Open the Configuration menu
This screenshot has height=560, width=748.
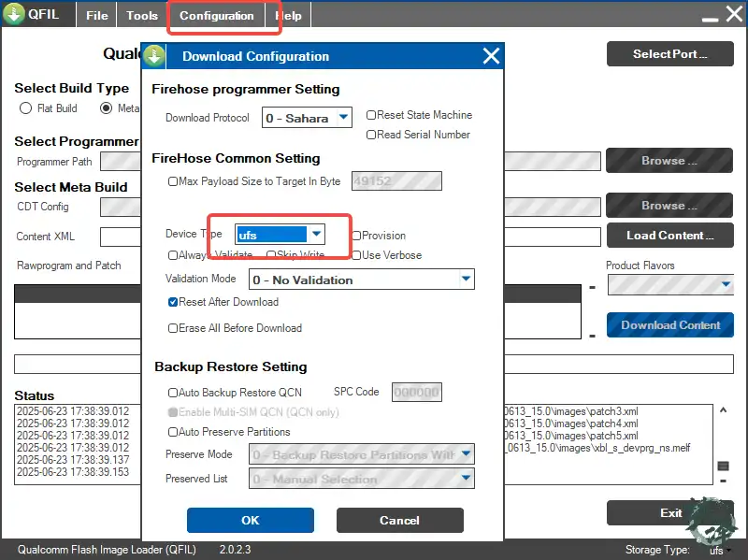(x=217, y=15)
